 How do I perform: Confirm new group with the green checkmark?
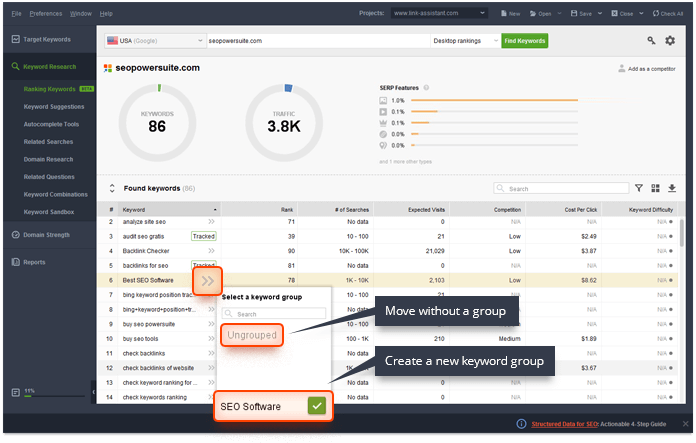tap(316, 406)
